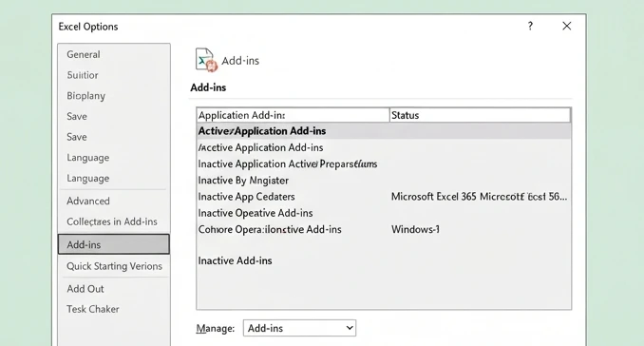Select the bold Active/Application Add-ins row
644x346 pixels.
click(384, 131)
